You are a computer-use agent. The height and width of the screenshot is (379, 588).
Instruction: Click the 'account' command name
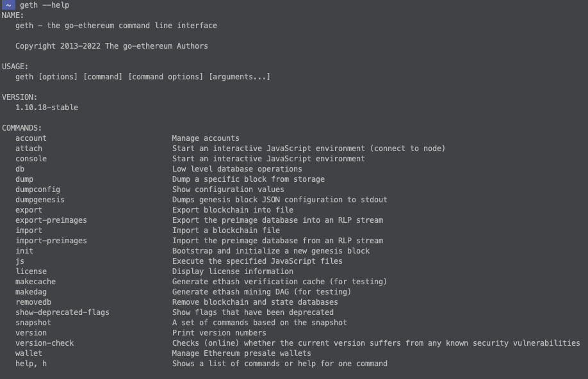31,138
